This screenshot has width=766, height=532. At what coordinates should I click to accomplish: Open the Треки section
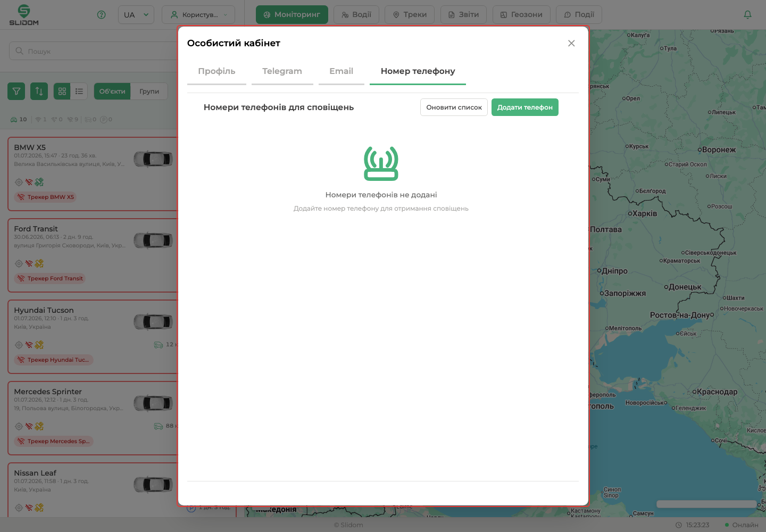point(410,15)
